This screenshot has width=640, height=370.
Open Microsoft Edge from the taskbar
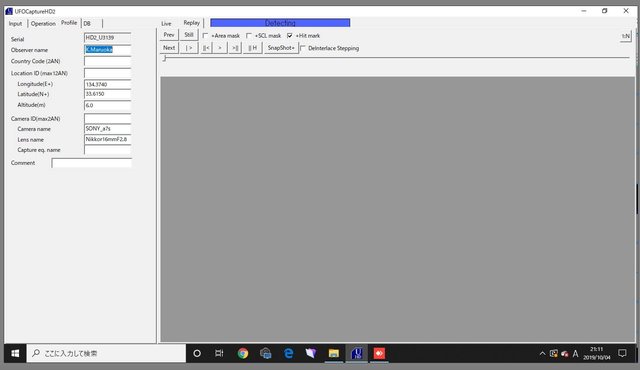tap(288, 353)
